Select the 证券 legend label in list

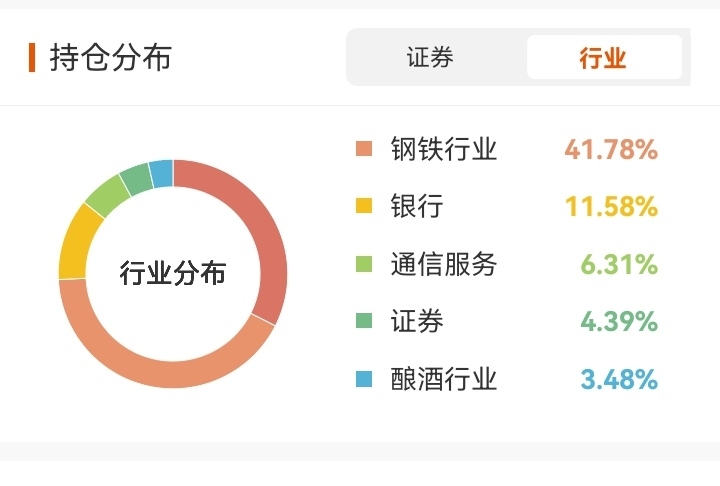[x=416, y=322]
